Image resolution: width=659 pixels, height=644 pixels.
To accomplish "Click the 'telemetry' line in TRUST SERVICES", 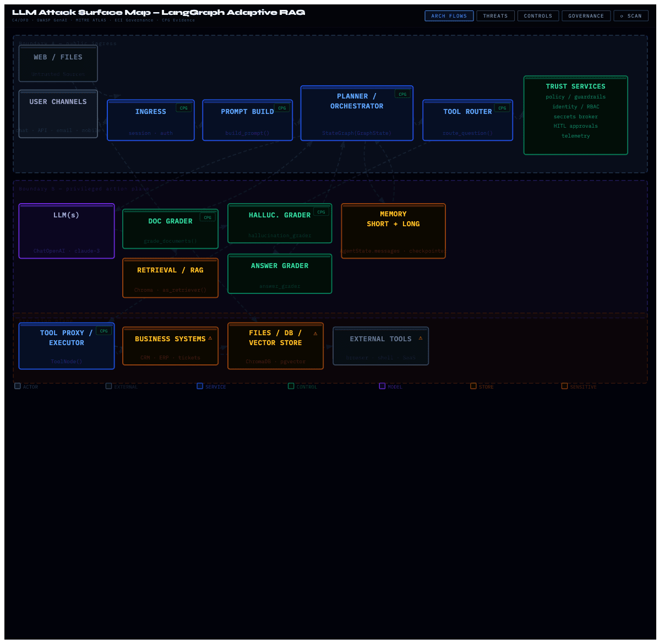I will pyautogui.click(x=575, y=136).
